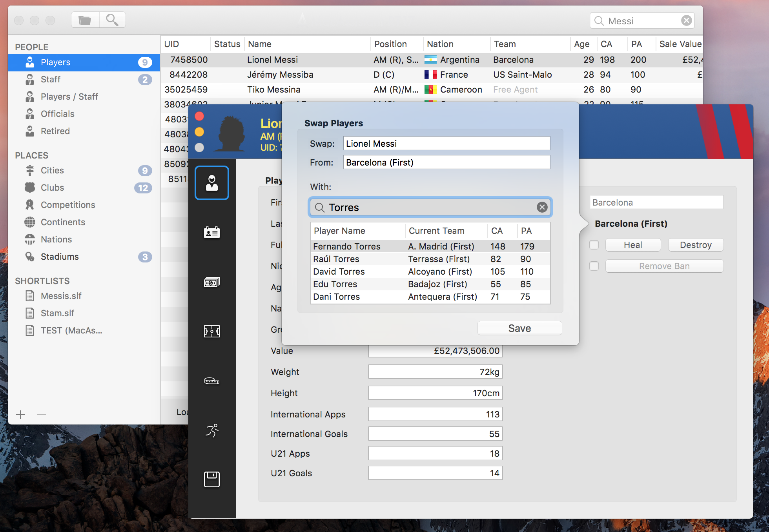This screenshot has width=769, height=532.
Task: Toggle the checkbox beside Heal
Action: [x=594, y=245]
